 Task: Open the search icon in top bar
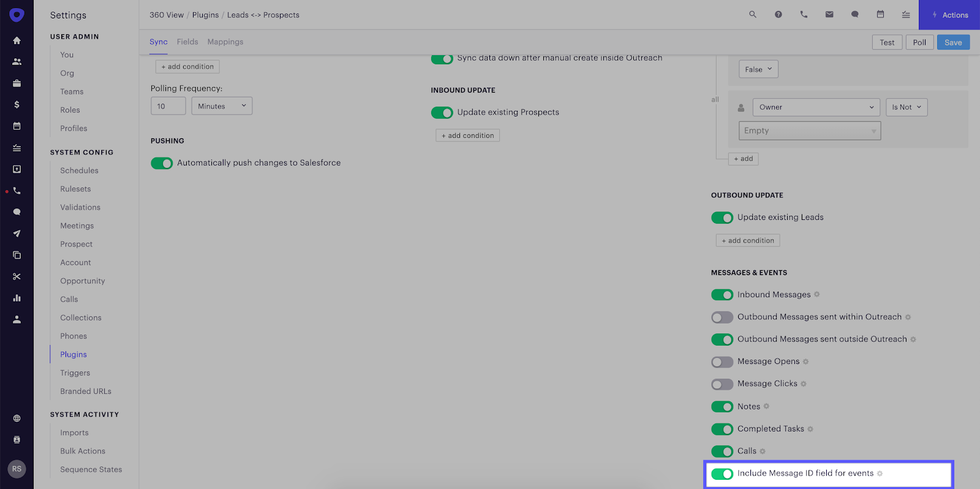(753, 15)
